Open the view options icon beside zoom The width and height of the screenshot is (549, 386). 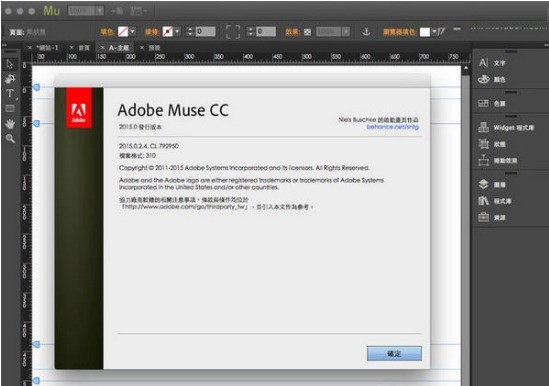click(x=117, y=11)
